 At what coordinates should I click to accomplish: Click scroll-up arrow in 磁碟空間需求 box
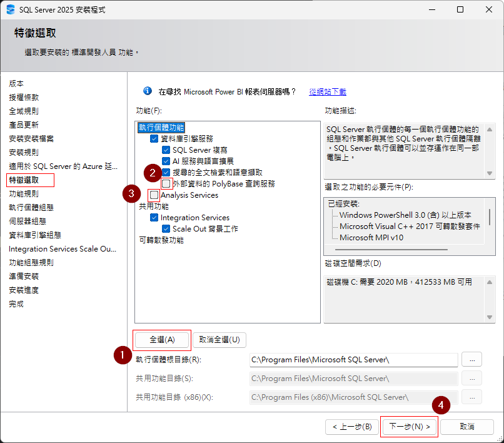[x=490, y=282]
